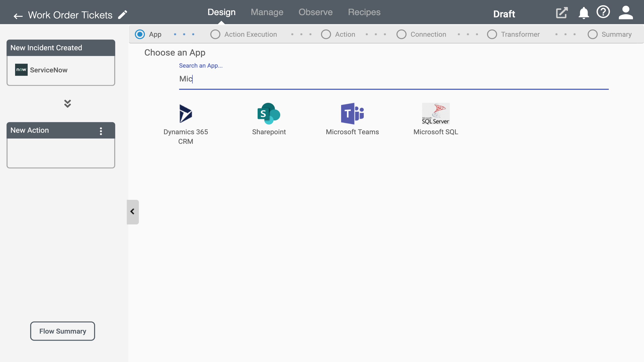Choose the Microsoft SQL Server app icon
Viewport: 644px width, 362px height.
point(436,114)
